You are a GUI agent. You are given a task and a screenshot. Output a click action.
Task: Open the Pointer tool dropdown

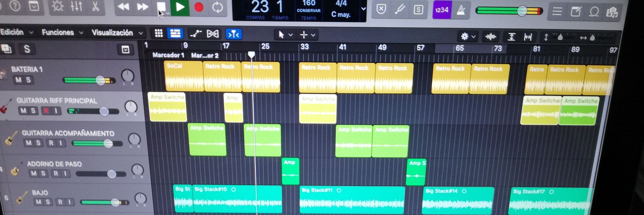(x=285, y=34)
